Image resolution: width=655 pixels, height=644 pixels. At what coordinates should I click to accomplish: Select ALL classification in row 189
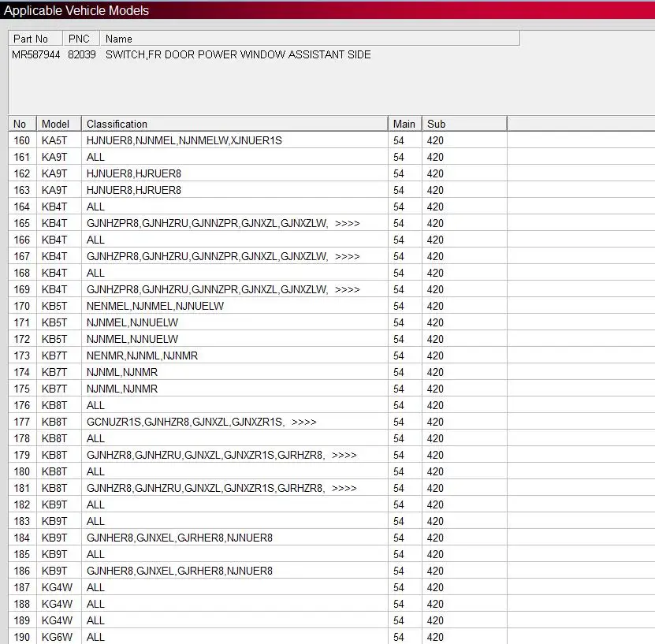(95, 620)
